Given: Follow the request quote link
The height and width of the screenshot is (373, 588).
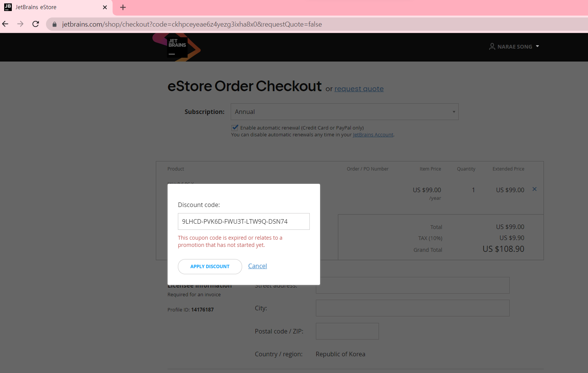Looking at the screenshot, I should [359, 89].
